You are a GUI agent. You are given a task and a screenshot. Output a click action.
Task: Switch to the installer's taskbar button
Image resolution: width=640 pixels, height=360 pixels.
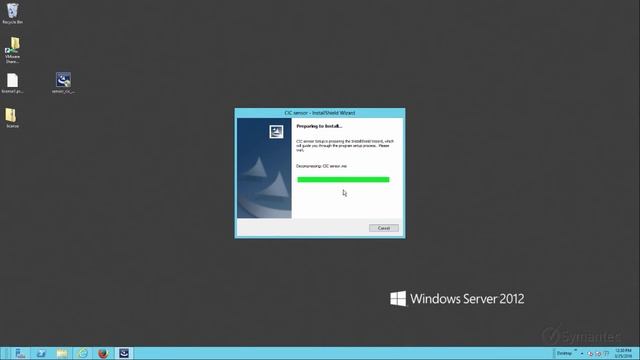pyautogui.click(x=124, y=353)
